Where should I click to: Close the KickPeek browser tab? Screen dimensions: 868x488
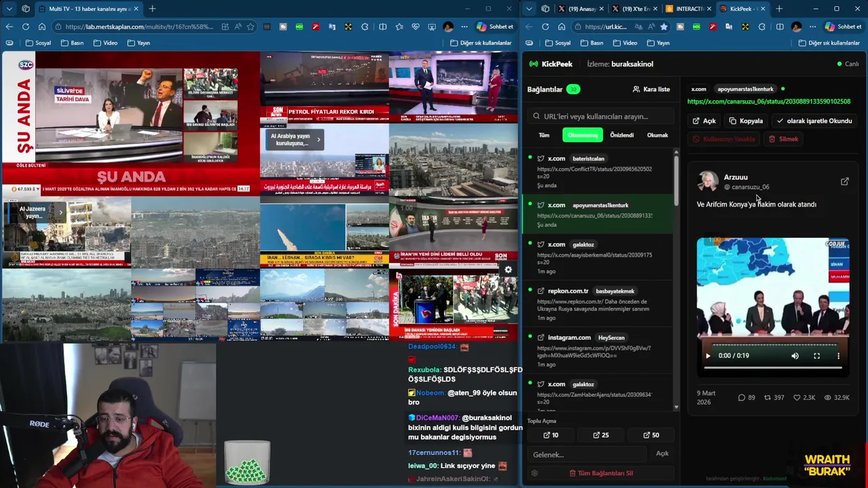[763, 9]
